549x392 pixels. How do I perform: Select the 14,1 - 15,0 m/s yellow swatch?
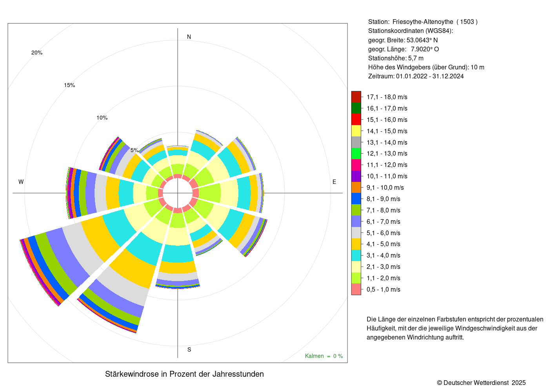click(x=356, y=131)
